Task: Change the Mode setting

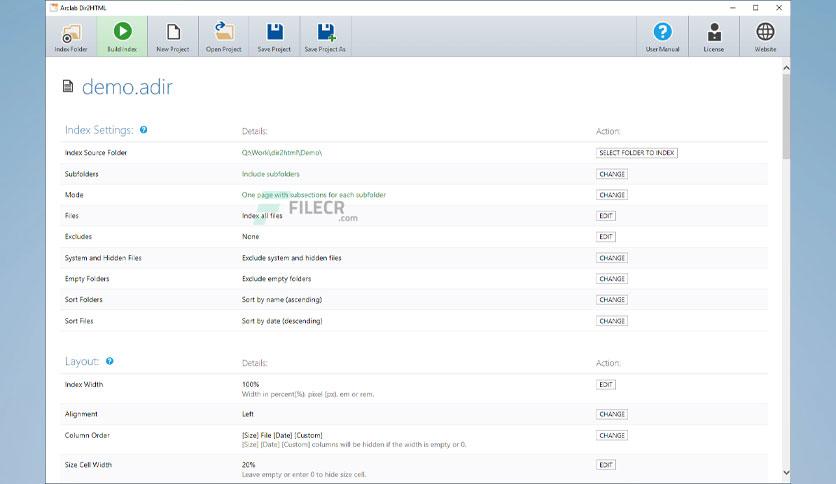Action: [x=612, y=195]
